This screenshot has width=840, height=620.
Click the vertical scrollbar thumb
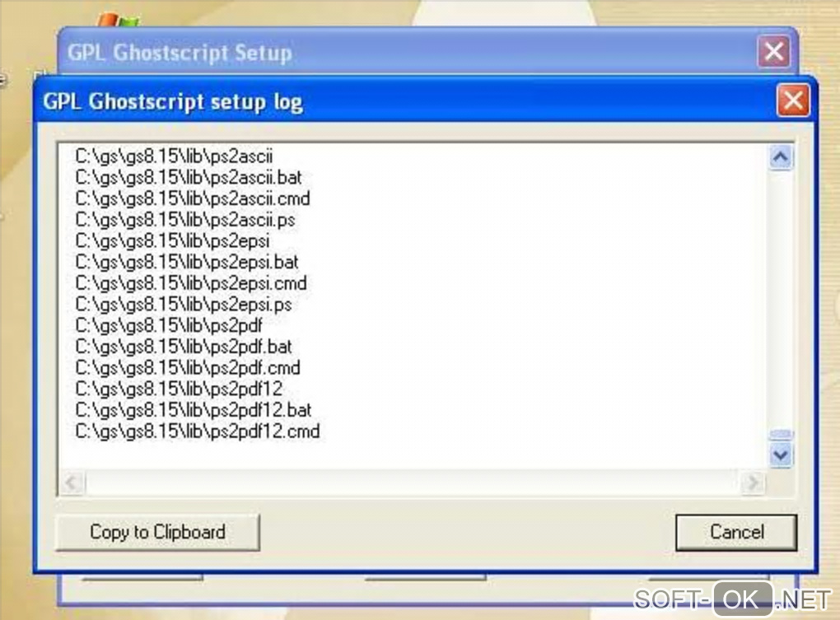pyautogui.click(x=781, y=434)
